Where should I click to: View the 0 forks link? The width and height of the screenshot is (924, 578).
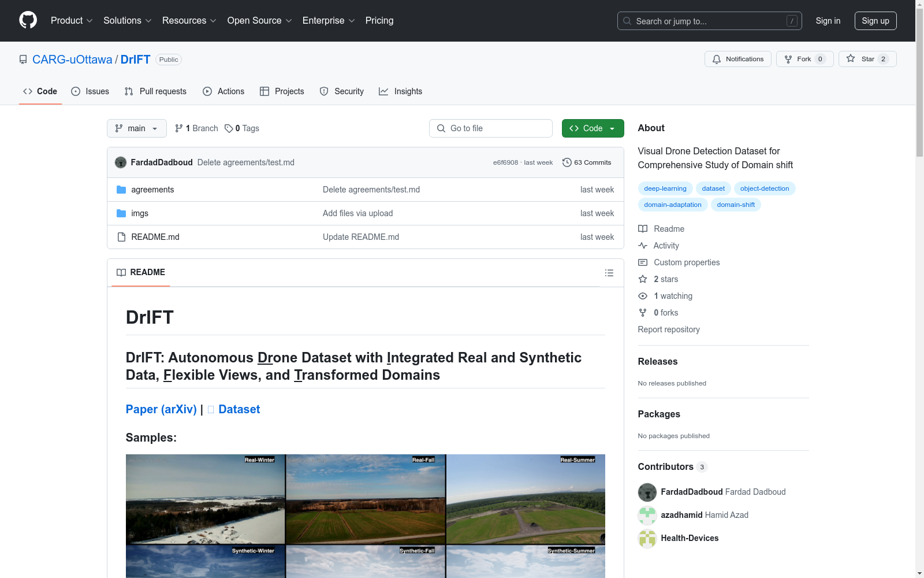658,313
